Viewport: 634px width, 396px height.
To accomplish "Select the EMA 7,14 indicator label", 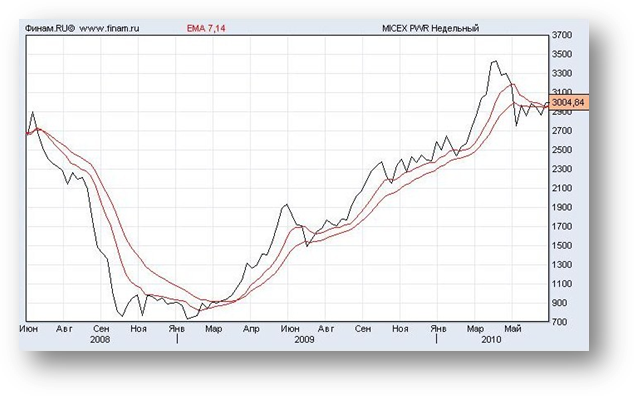I will click(206, 28).
